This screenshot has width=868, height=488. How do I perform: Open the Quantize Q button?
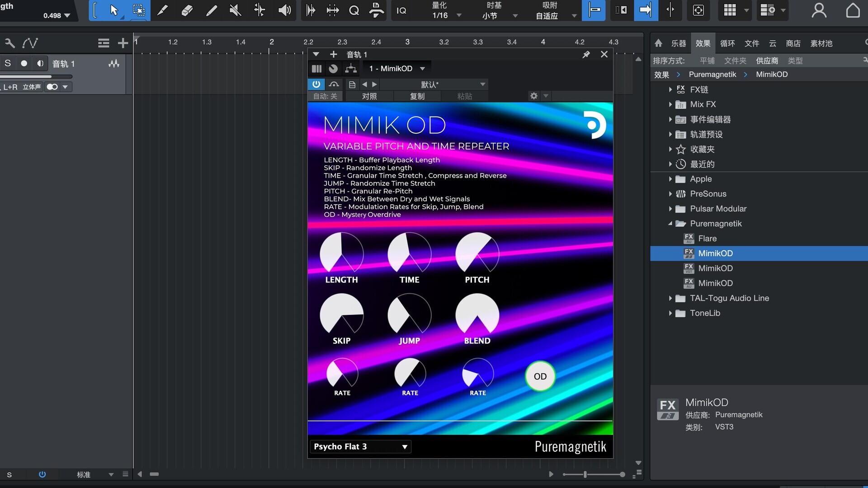point(354,10)
